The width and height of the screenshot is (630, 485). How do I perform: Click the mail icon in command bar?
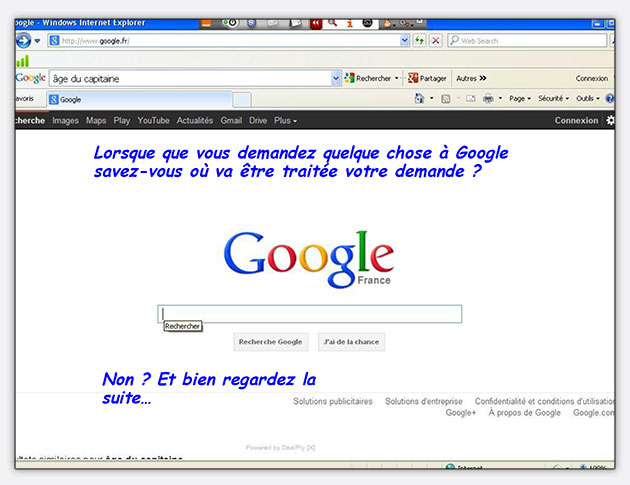[470, 98]
